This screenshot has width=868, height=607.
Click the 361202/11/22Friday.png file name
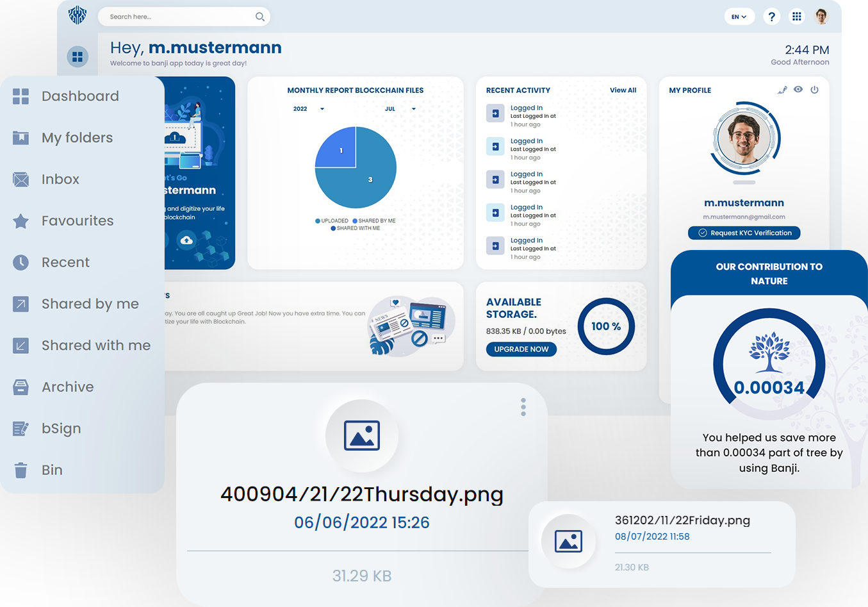[x=682, y=520]
